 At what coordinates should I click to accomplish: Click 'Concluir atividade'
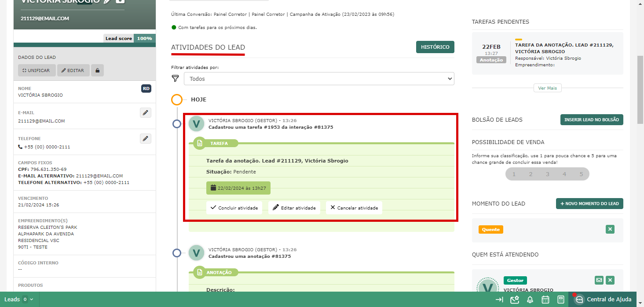click(x=234, y=208)
